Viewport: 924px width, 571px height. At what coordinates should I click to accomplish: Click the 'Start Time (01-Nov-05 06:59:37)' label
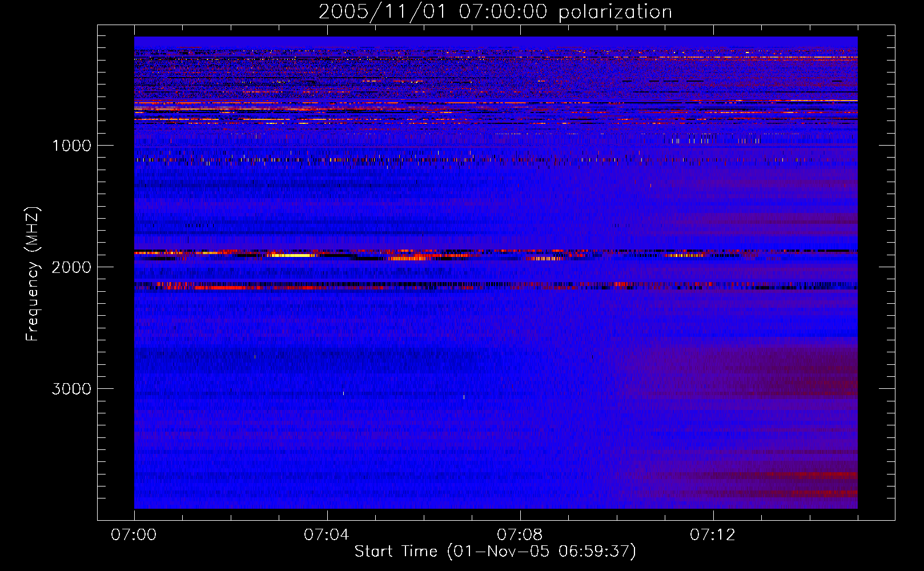495,552
